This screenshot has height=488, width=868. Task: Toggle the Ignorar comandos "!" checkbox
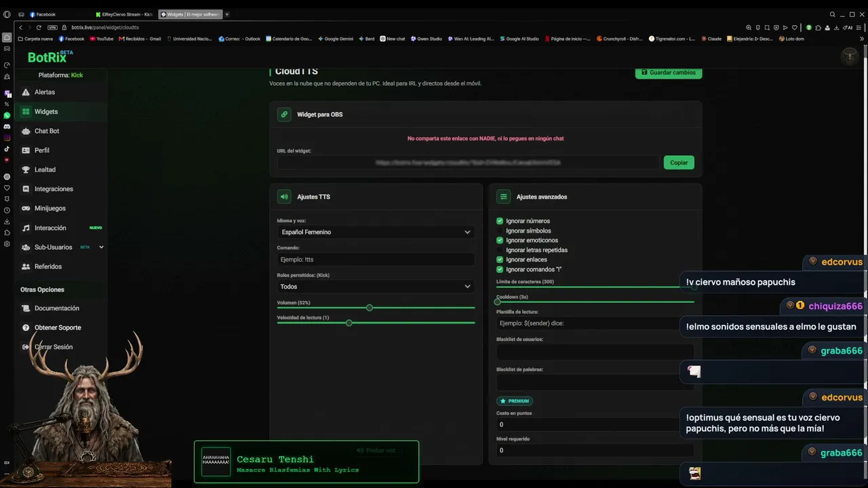click(x=500, y=269)
